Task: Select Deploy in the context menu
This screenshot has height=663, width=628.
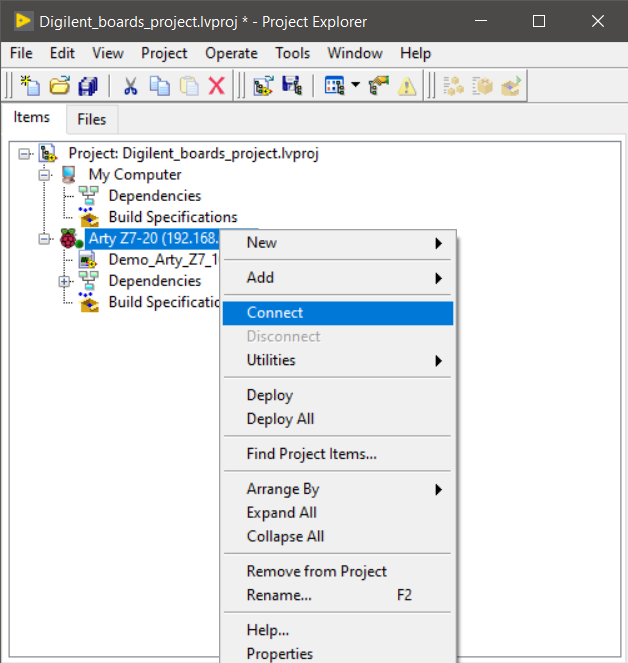Action: click(337, 395)
